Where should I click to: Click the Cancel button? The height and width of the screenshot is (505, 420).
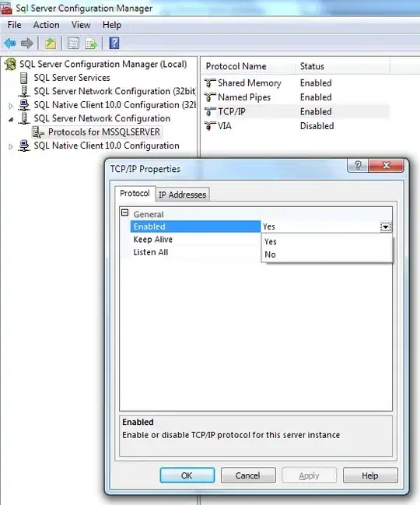[x=248, y=475]
